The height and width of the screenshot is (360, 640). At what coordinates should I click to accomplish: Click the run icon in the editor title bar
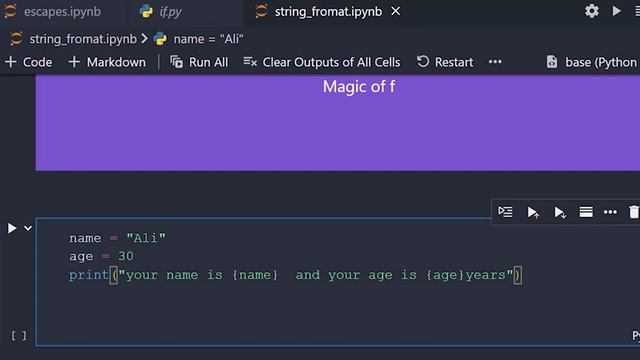(x=616, y=11)
